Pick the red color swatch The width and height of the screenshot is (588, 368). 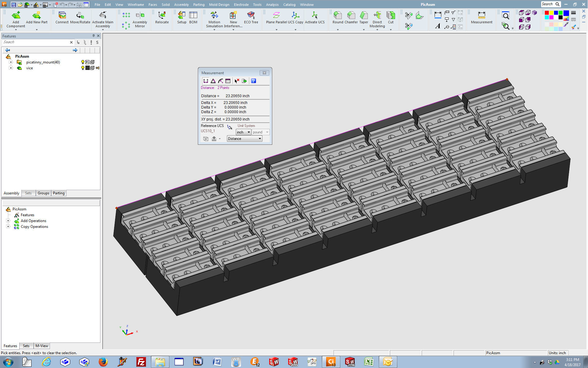click(x=547, y=13)
